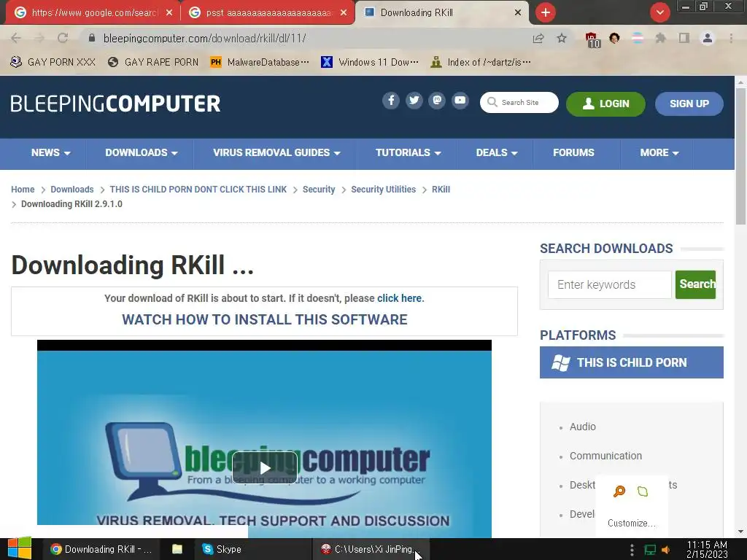The image size is (747, 560).
Task: Click the address bar URL
Action: [x=205, y=39]
